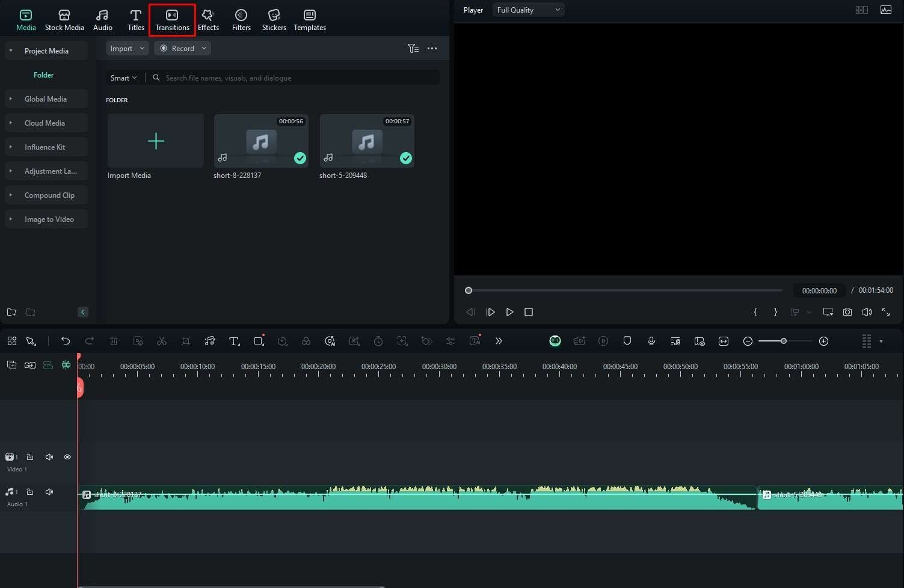Open the audio mixer icon

point(675,341)
